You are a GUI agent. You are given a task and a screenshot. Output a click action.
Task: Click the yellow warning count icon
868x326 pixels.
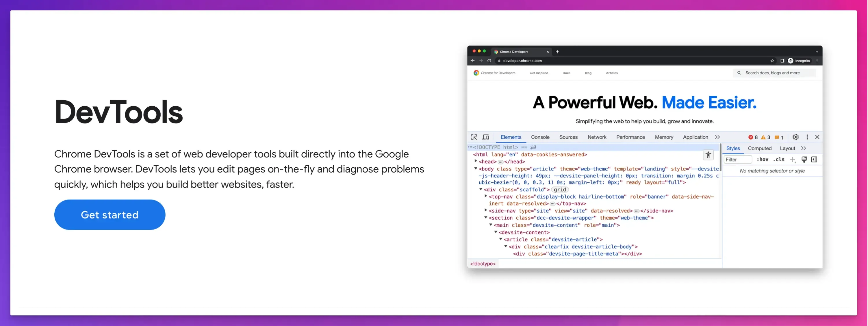[763, 137]
